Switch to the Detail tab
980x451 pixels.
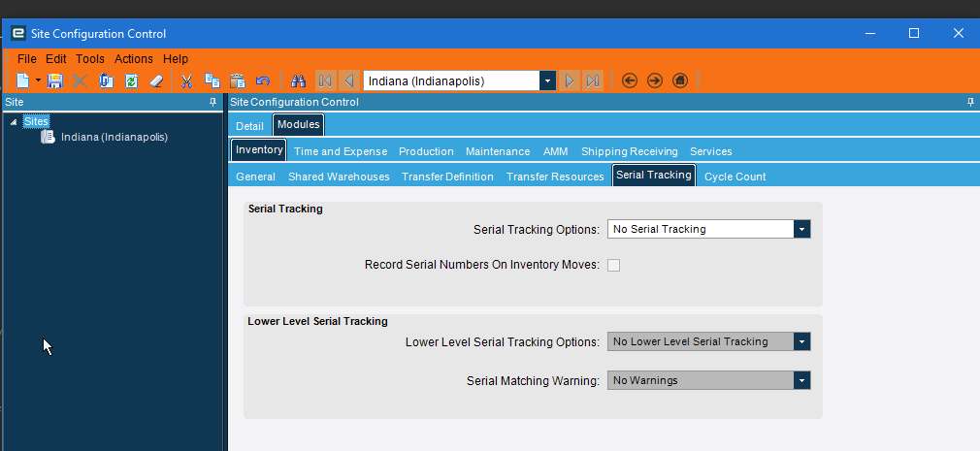pyautogui.click(x=249, y=125)
